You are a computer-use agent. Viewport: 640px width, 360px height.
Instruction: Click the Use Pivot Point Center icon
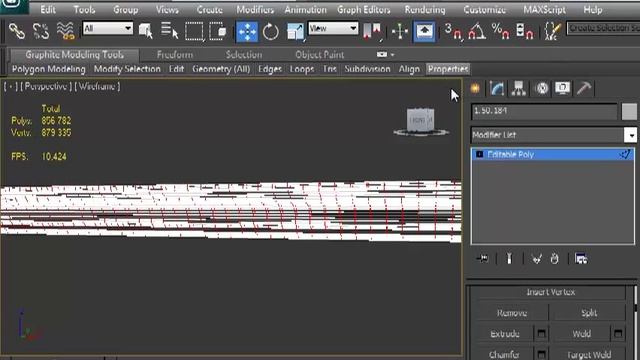372,31
